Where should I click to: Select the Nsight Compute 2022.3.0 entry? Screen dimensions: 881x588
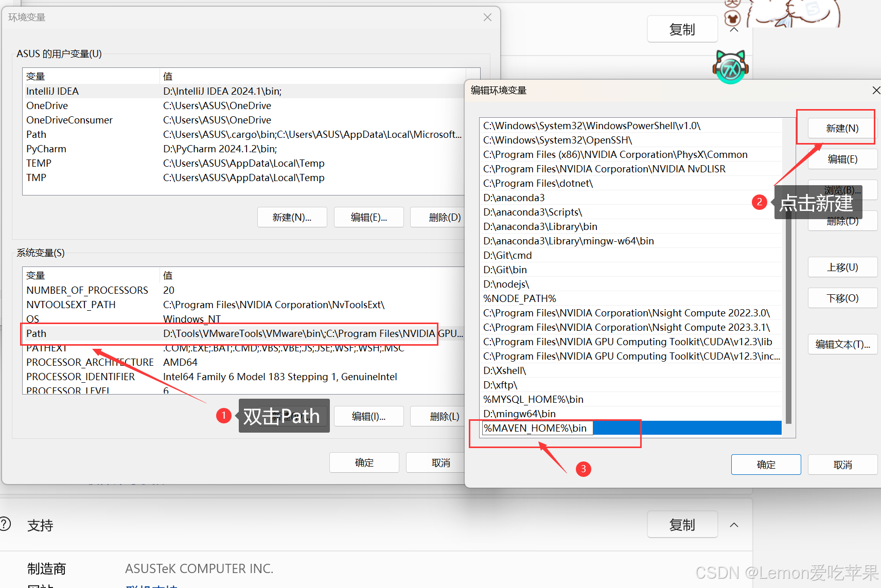click(631, 313)
